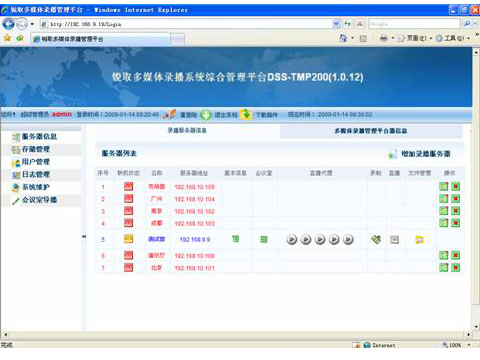Expand the IE address bar dropdown arrow
This screenshot has width=480, height=360.
tap(336, 24)
